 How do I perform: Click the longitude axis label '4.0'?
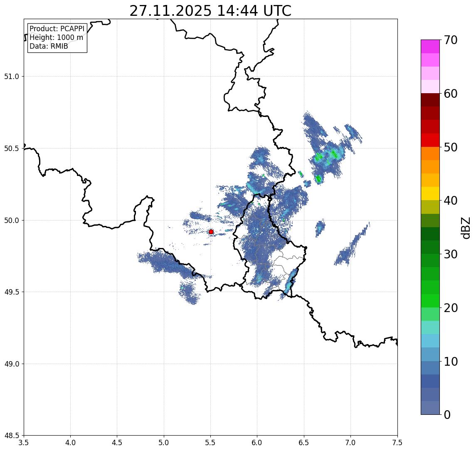(x=70, y=443)
